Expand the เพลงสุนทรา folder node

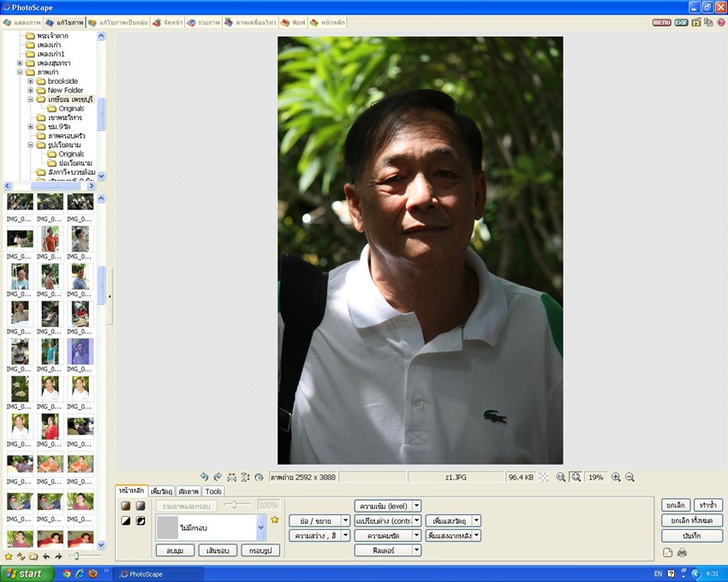[x=20, y=62]
